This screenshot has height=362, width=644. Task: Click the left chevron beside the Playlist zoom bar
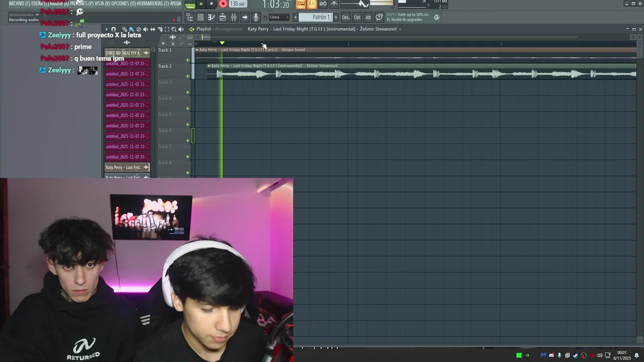[x=198, y=37]
